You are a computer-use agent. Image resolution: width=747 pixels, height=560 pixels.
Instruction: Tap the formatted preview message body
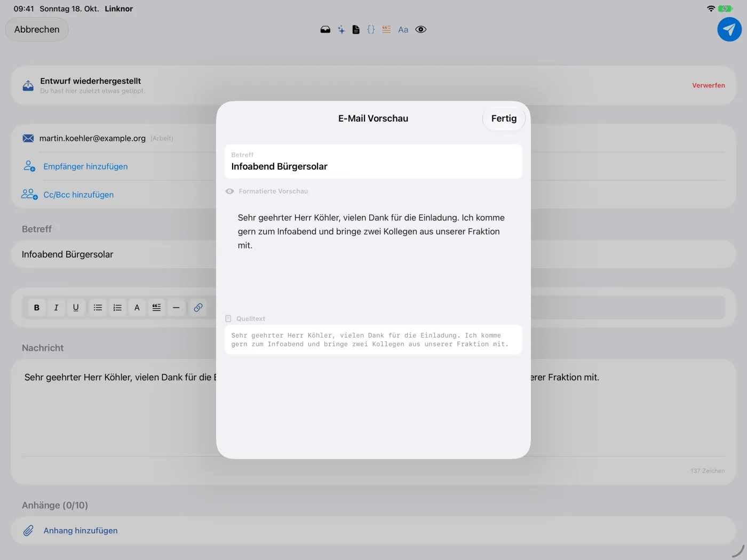click(x=371, y=231)
